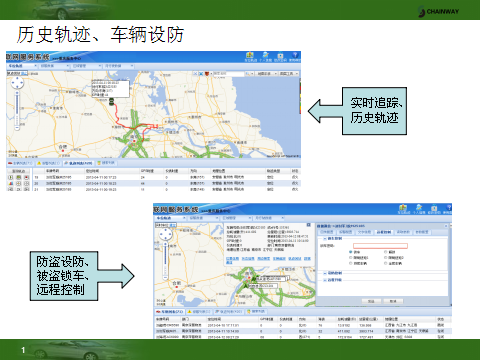Click the map pan compass in lower screenshot
This screenshot has width=480, height=360.
click(x=165, y=235)
